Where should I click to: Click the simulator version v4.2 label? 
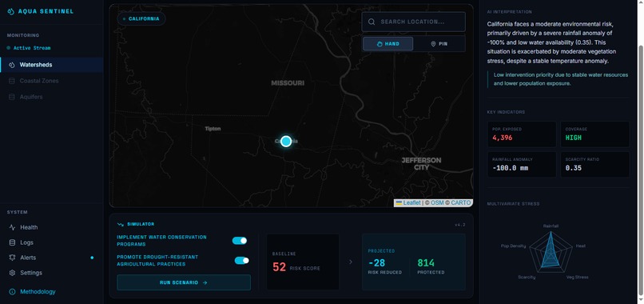point(460,225)
